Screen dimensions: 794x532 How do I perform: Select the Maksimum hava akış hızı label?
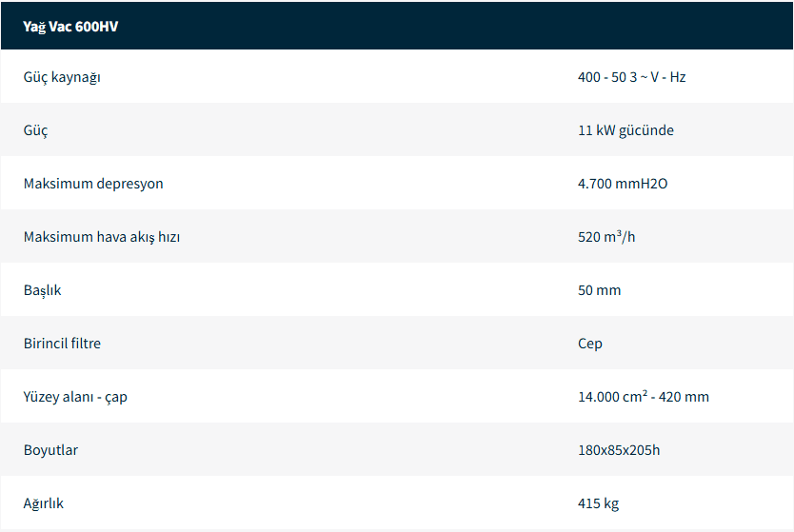click(102, 237)
